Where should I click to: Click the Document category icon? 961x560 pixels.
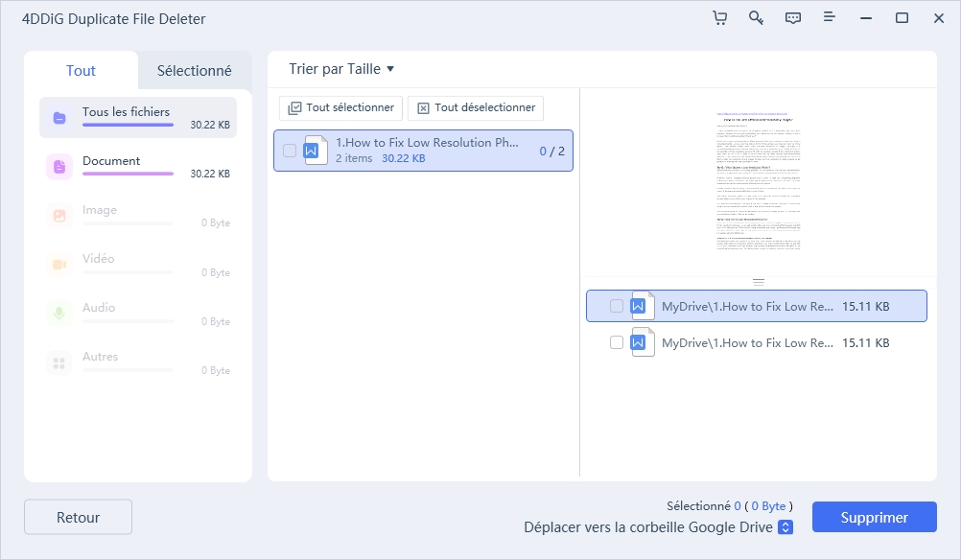[x=59, y=167]
